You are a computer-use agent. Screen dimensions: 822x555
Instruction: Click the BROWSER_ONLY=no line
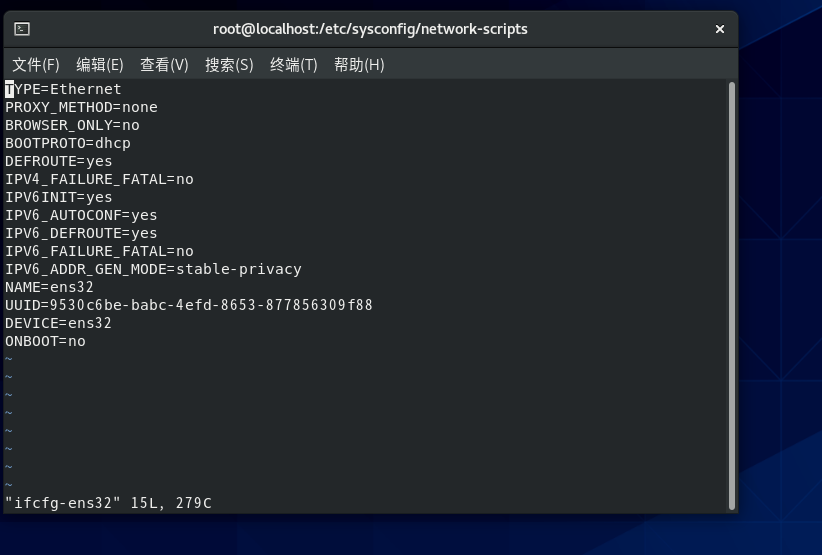pos(72,125)
